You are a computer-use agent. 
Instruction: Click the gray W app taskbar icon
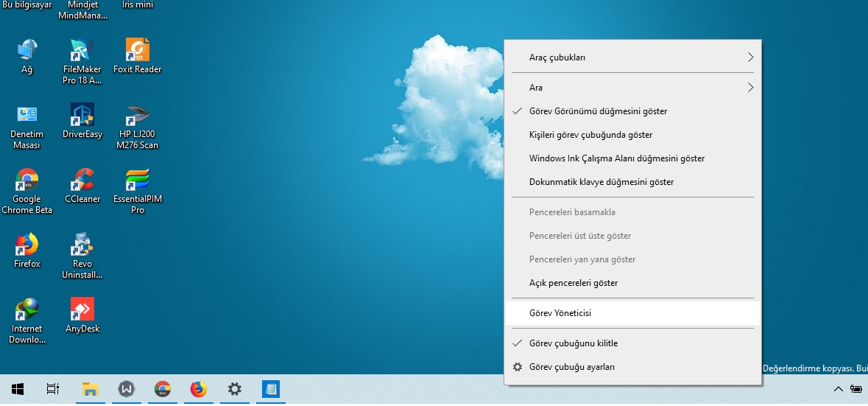126,389
